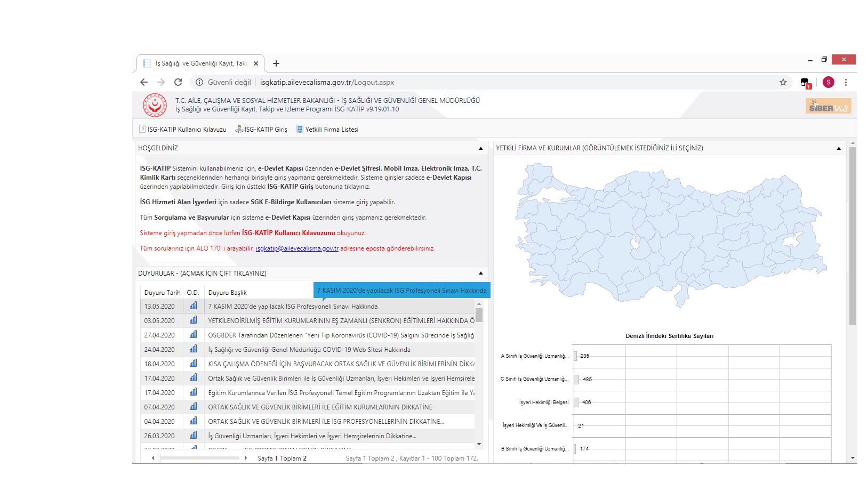Click the browser forward arrow

point(161,82)
